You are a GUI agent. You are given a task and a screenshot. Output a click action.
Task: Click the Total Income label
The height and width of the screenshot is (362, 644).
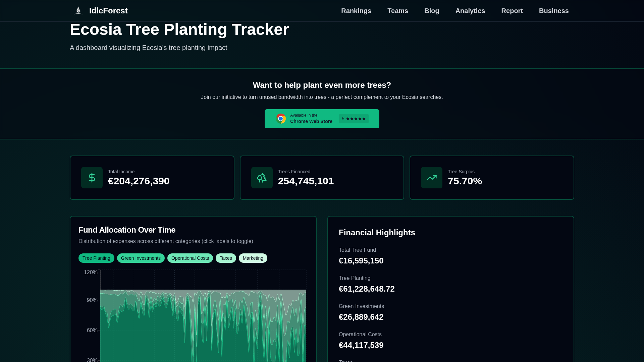(x=121, y=172)
